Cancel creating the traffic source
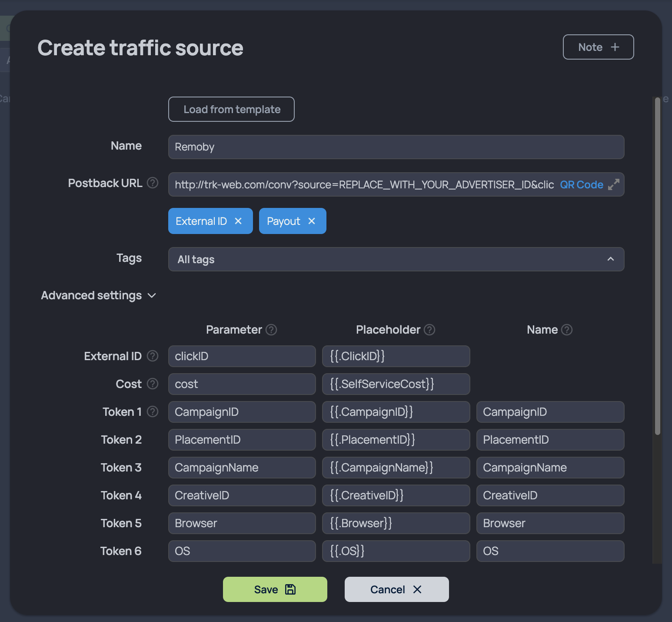Screen dimensions: 672x622 point(397,589)
